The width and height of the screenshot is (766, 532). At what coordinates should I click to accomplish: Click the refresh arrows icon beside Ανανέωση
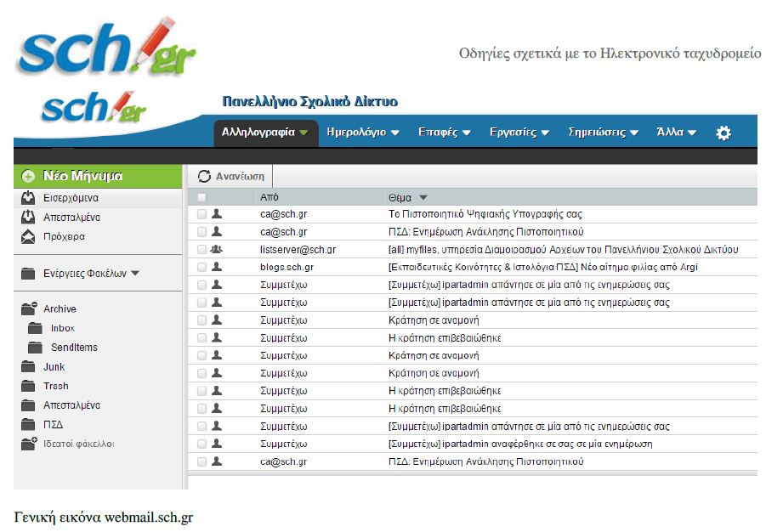tap(204, 177)
